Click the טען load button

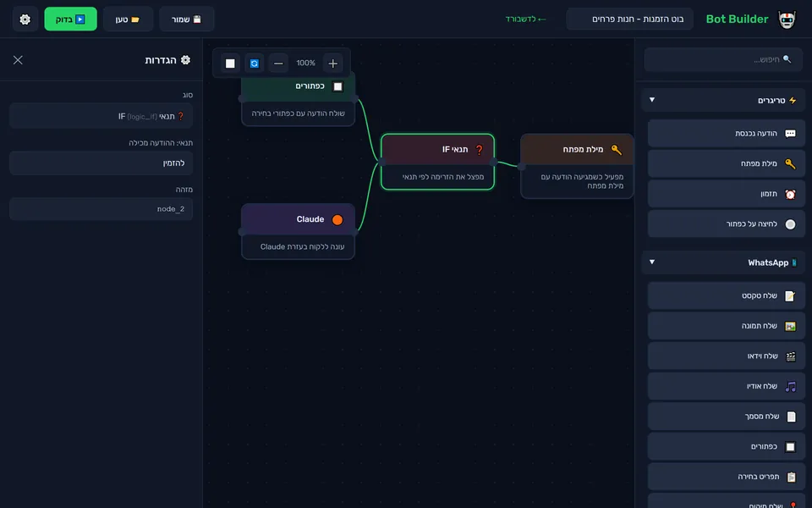[x=128, y=19]
